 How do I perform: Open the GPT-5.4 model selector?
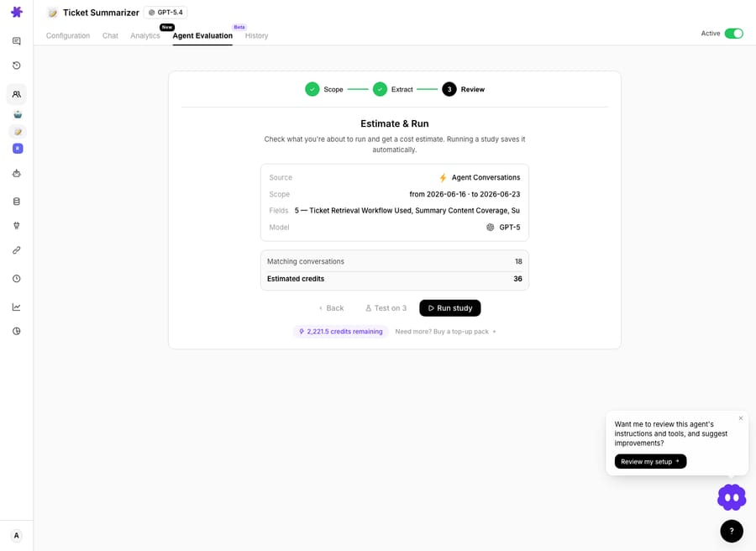point(165,13)
